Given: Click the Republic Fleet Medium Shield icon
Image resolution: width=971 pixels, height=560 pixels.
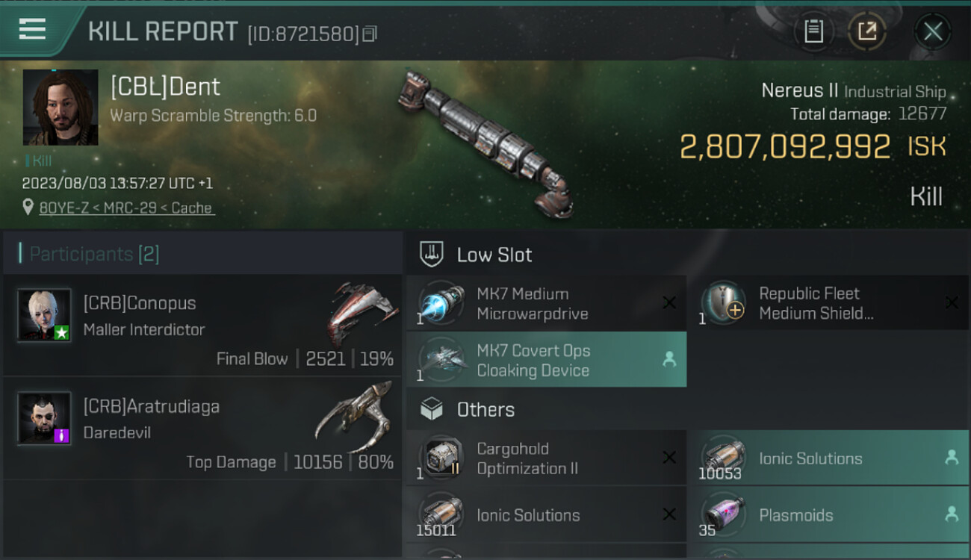Looking at the screenshot, I should coord(723,303).
